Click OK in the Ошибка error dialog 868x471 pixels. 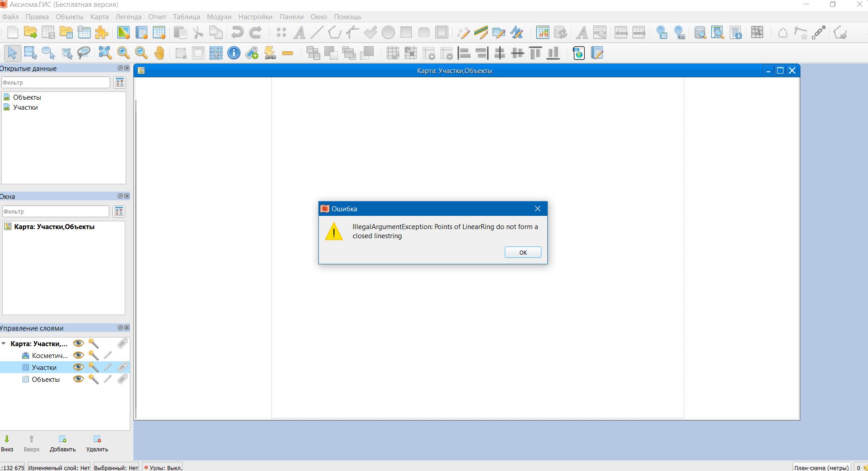[523, 252]
